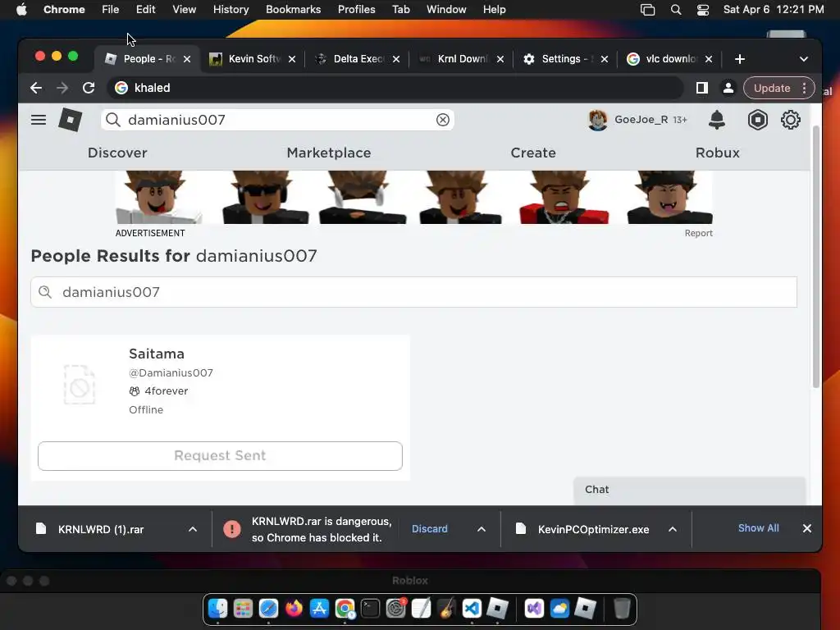Open the Create page
Viewport: 840px width, 630px height.
point(533,153)
